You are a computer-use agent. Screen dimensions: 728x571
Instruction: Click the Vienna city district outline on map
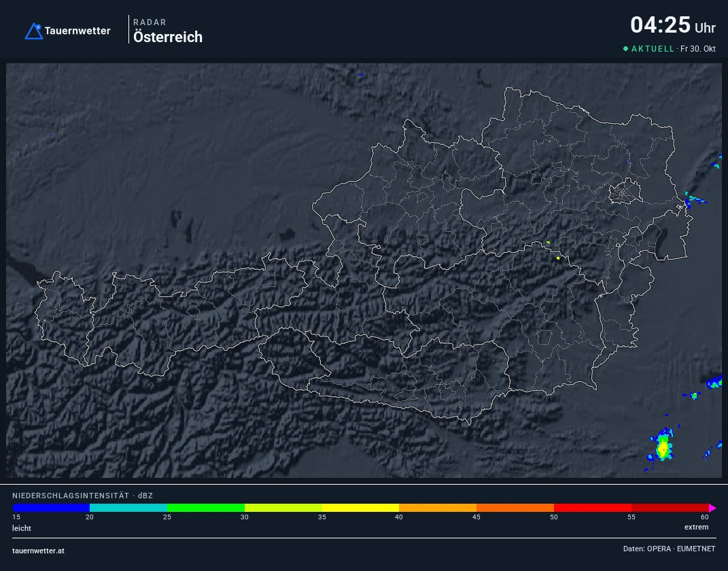pos(625,191)
